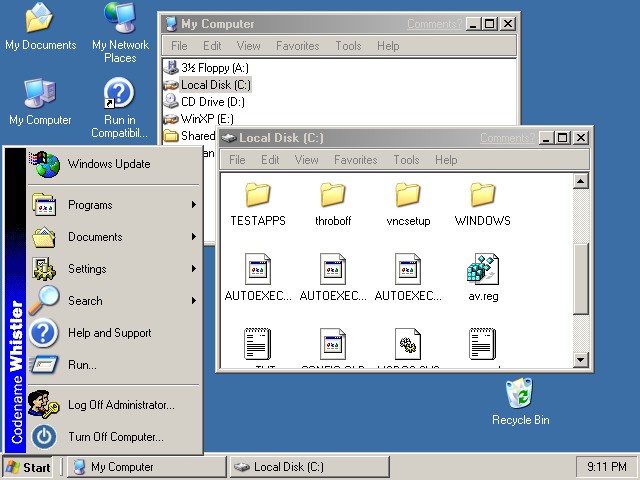
Task: Open View menu in My Computer window
Action: pyautogui.click(x=249, y=46)
